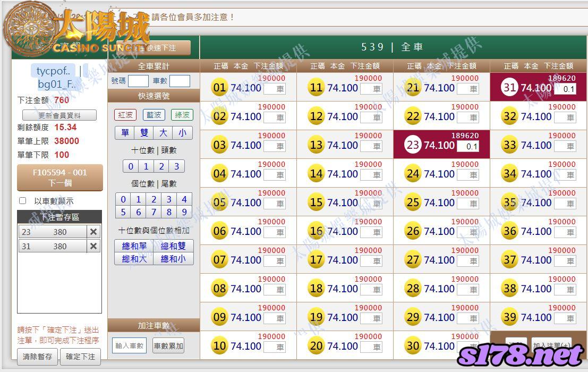Enable 以車數顯示 checkbox
Image resolution: width=588 pixels, height=372 pixels.
pos(22,201)
